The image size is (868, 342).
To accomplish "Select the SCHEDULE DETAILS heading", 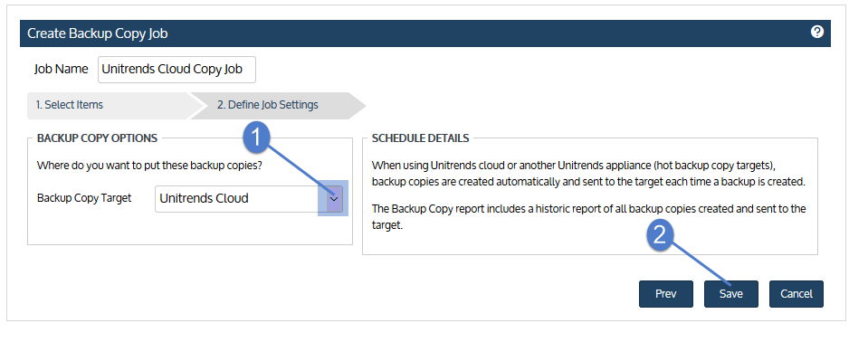I will 420,138.
